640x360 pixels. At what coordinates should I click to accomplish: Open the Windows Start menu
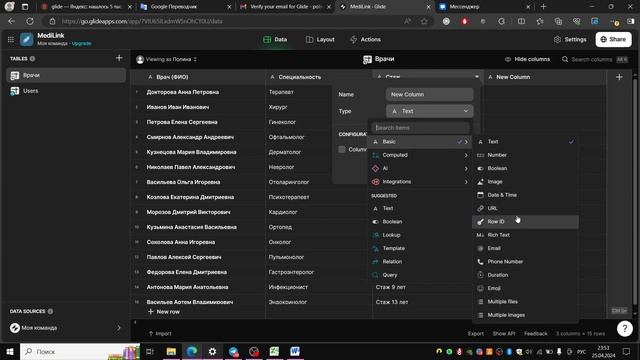[x=9, y=351]
